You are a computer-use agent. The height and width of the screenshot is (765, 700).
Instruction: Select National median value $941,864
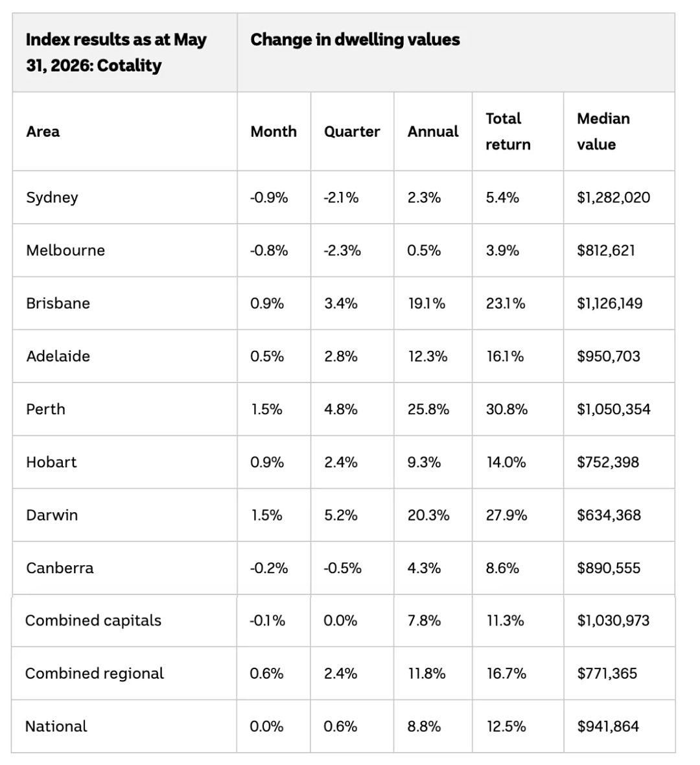608,727
